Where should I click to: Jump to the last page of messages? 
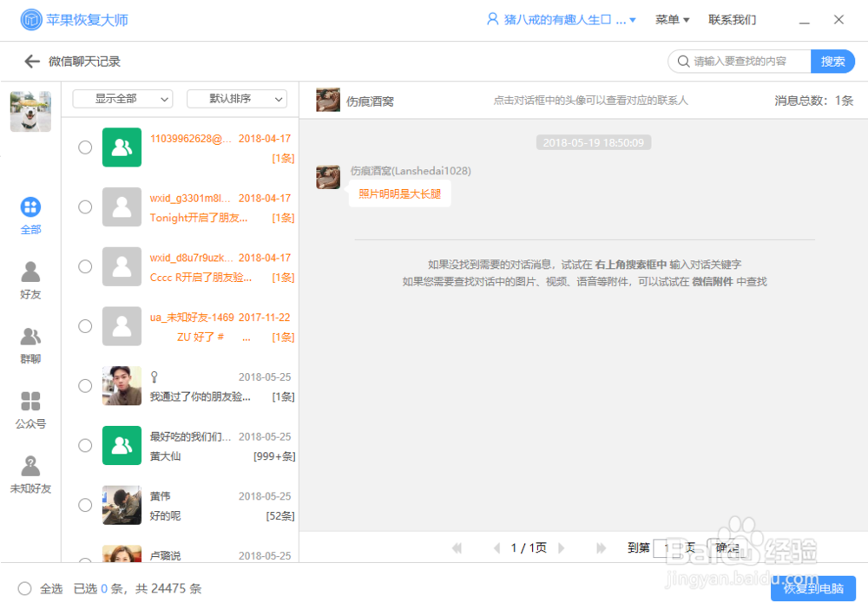point(602,548)
